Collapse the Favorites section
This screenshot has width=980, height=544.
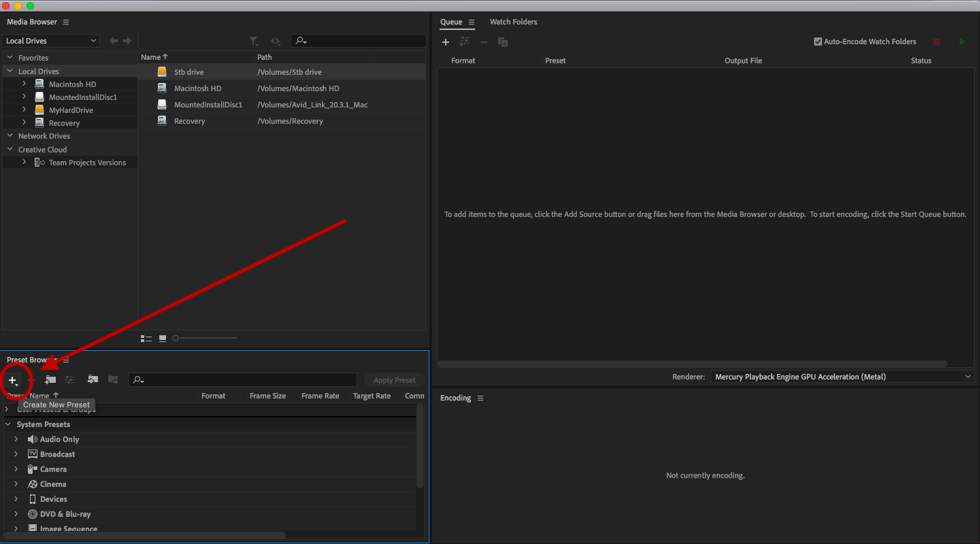[x=10, y=58]
